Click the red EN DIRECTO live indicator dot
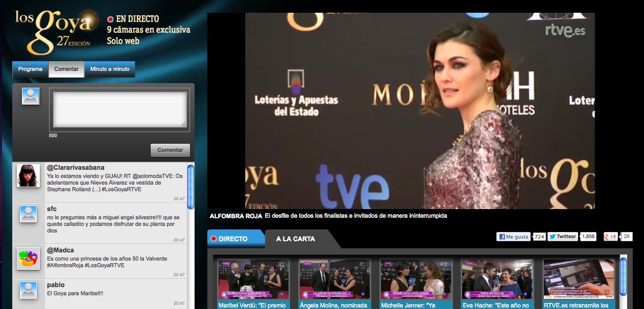This screenshot has height=309, width=644. click(x=110, y=19)
